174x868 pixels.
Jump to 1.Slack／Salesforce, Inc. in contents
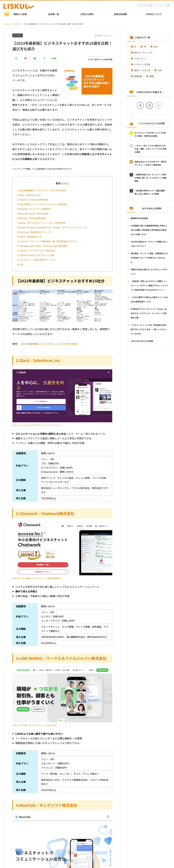(29, 195)
